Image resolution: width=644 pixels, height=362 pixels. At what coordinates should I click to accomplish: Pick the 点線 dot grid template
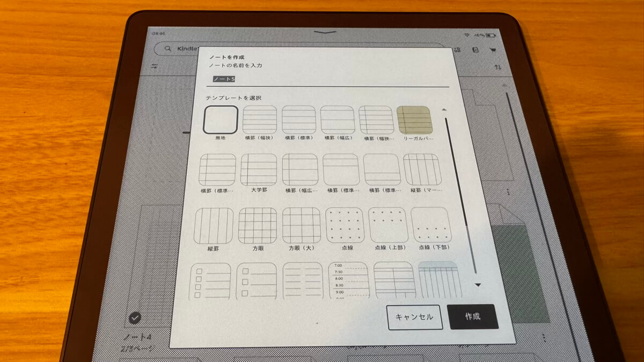(x=345, y=225)
